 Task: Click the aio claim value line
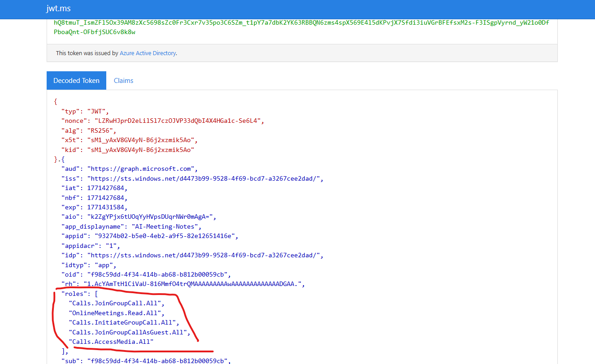pos(139,217)
